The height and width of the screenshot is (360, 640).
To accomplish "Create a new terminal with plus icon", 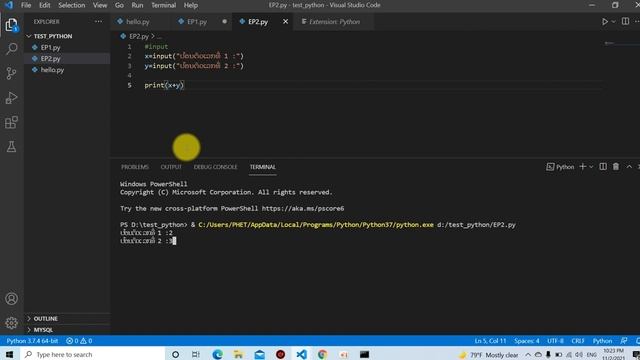I will [x=583, y=167].
